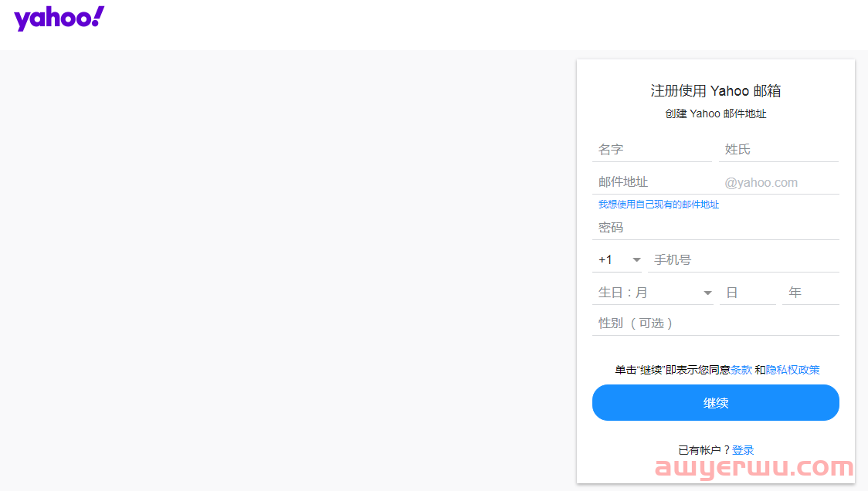The height and width of the screenshot is (491, 868).
Task: Click the Yahoo logo
Action: click(x=59, y=19)
